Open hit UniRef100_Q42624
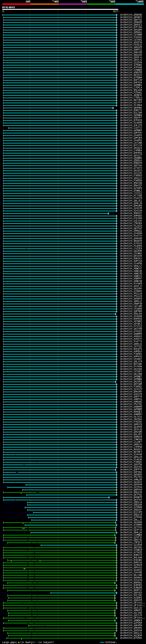 coord(131,148)
